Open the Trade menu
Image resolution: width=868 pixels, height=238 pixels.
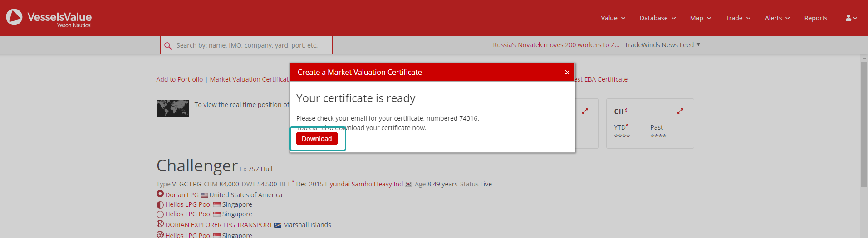[x=738, y=18]
